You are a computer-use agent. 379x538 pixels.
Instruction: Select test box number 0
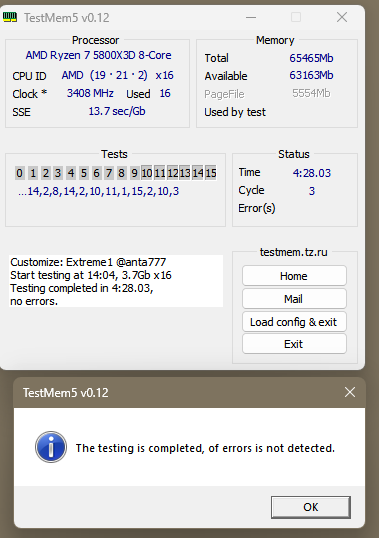tap(20, 173)
